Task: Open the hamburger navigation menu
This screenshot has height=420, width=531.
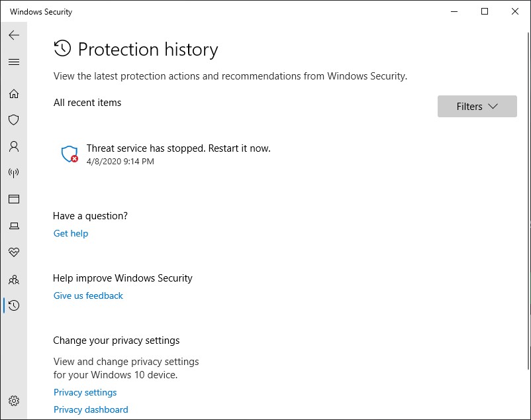Action: pos(14,62)
